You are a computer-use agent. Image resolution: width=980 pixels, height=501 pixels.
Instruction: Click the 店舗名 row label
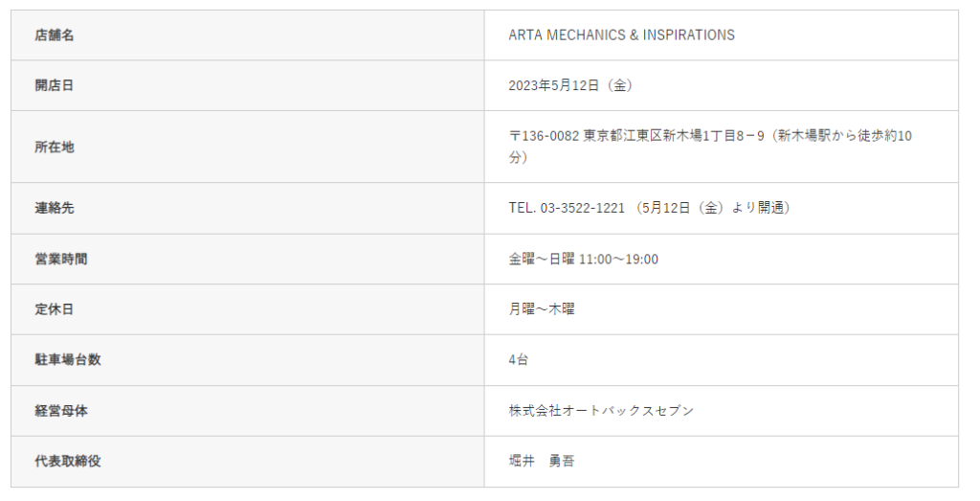click(x=55, y=35)
